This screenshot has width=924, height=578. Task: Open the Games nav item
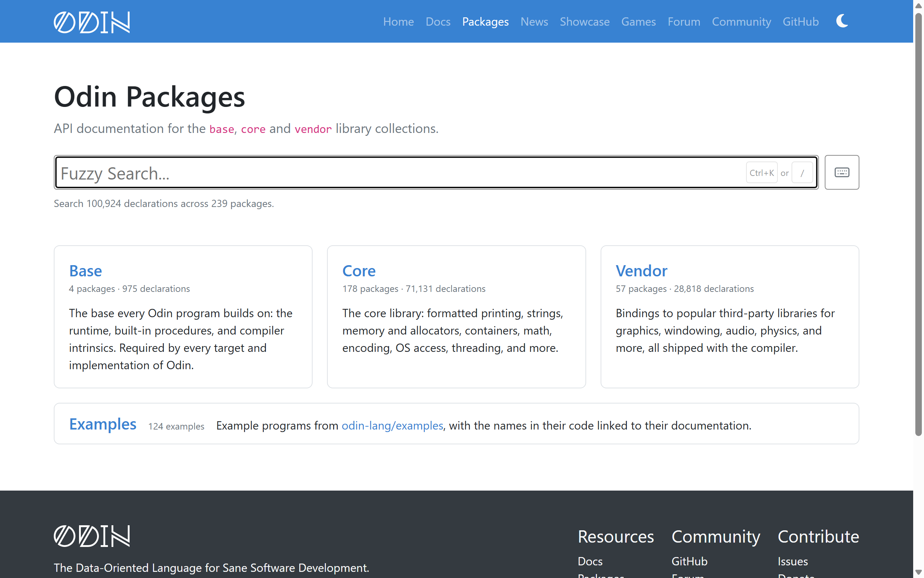(638, 22)
